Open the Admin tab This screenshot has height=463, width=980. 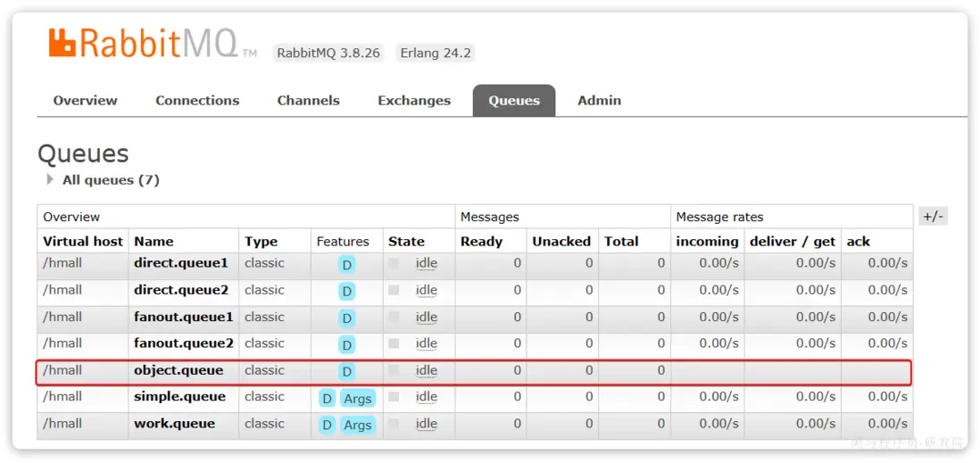(x=599, y=101)
